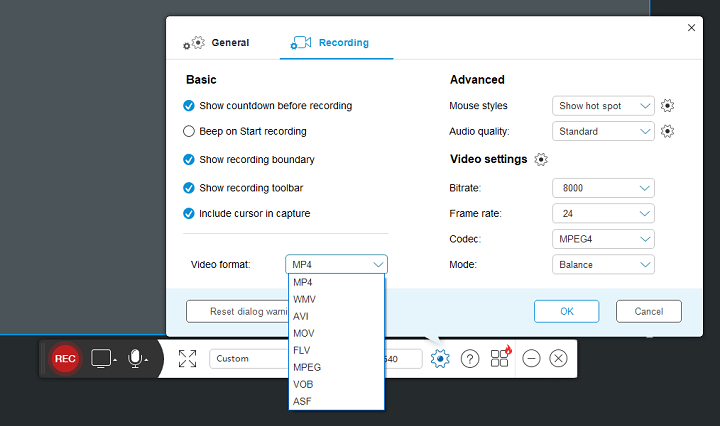720x426 pixels.
Task: Minimize the recording toolbar with minus icon
Action: coord(531,359)
